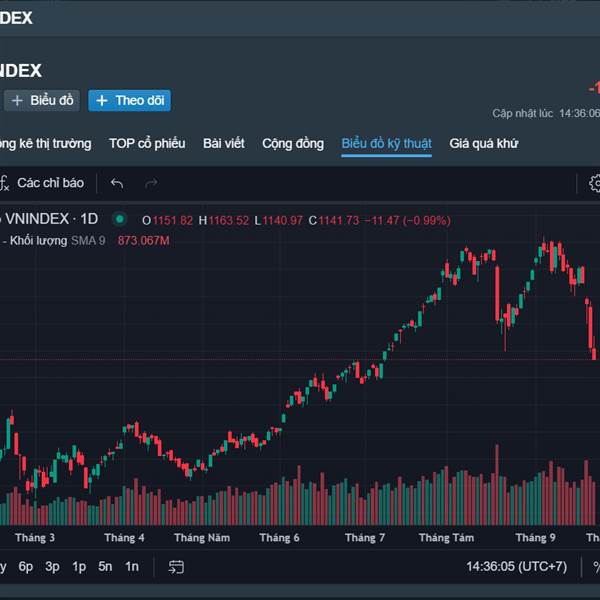
Task: Open Các chỉ báo indicators menu
Action: [42, 183]
